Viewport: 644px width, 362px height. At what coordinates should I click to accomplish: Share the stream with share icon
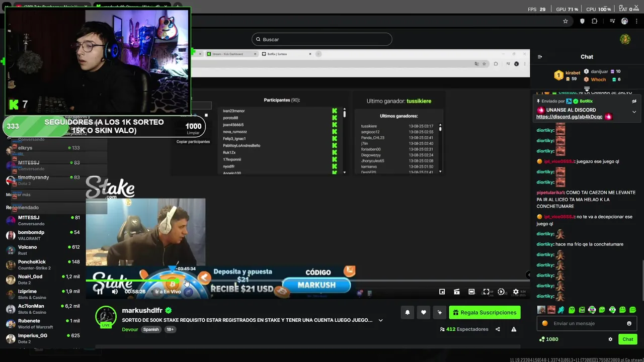click(x=498, y=329)
